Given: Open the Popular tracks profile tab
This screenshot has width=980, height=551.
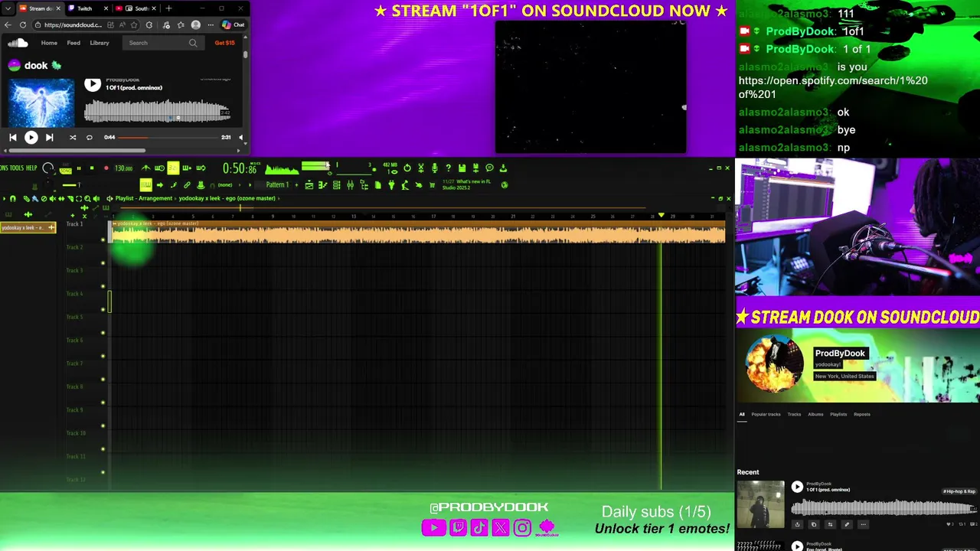Looking at the screenshot, I should pos(766,414).
